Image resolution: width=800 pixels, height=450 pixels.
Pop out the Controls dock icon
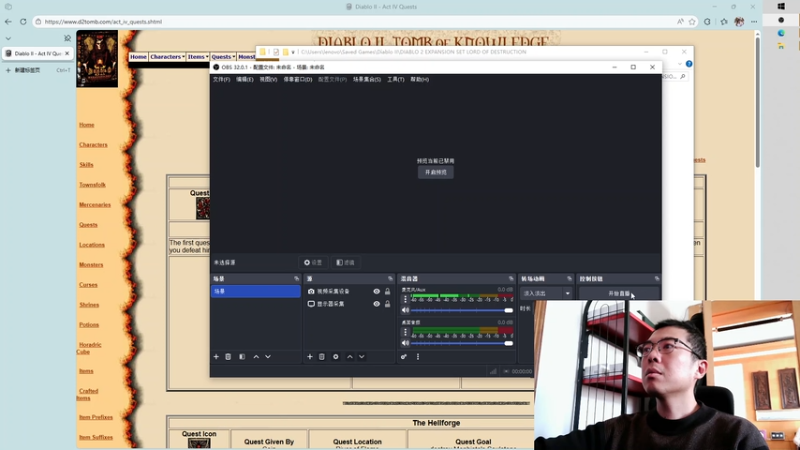[657, 279]
